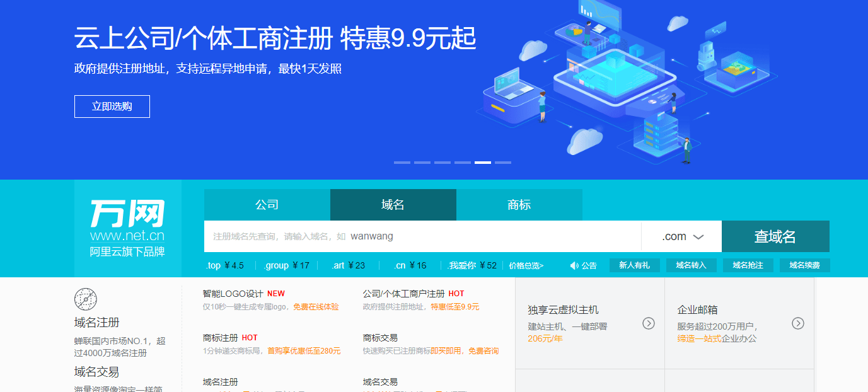868x392 pixels.
Task: Click the .top ¥4.5 price link
Action: [x=224, y=265]
